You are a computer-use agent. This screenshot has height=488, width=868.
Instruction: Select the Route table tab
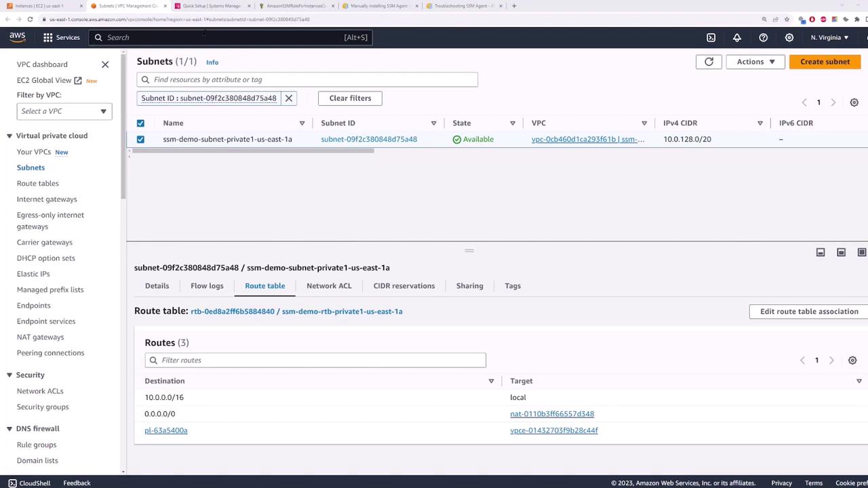(x=265, y=286)
